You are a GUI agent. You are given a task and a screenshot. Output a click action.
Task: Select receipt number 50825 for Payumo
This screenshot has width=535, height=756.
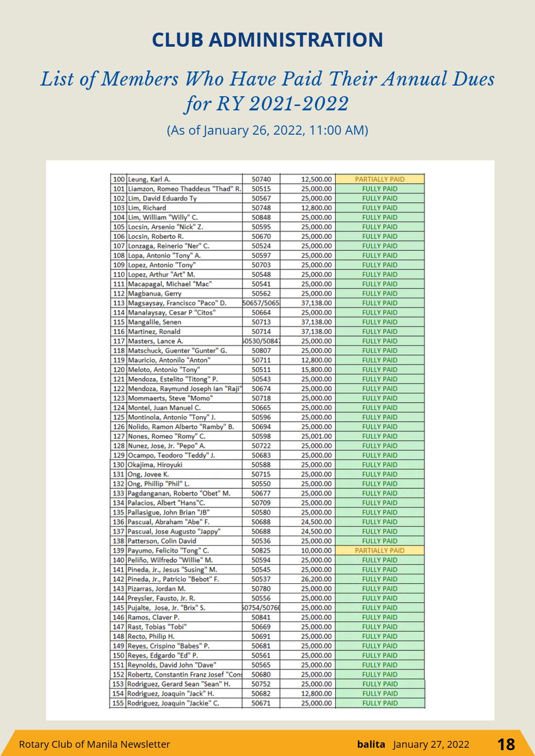pyautogui.click(x=261, y=550)
